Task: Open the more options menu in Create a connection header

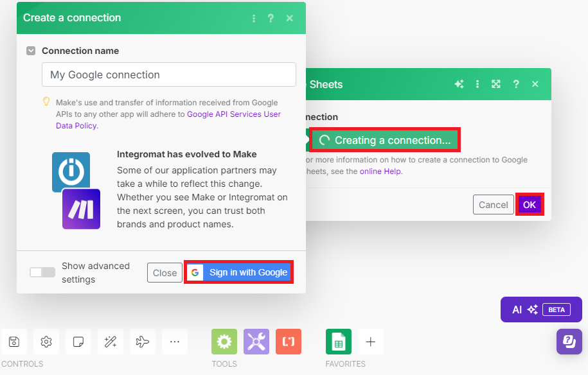Action: click(254, 18)
